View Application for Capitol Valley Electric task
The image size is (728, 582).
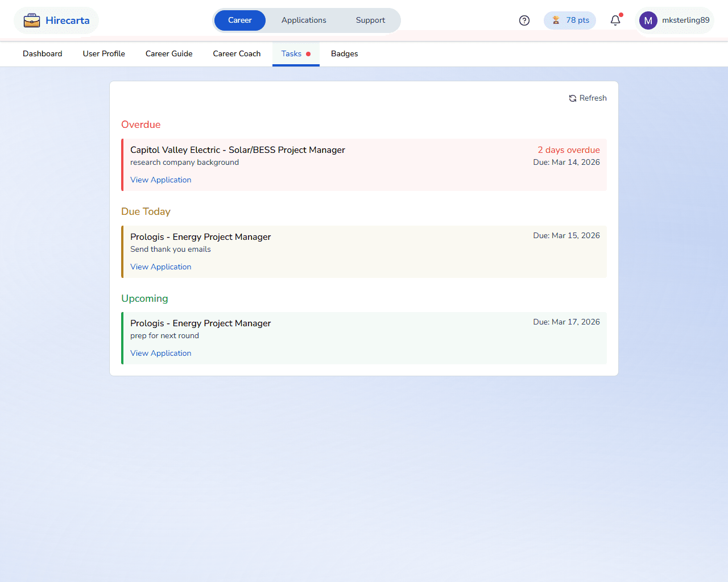tap(160, 180)
